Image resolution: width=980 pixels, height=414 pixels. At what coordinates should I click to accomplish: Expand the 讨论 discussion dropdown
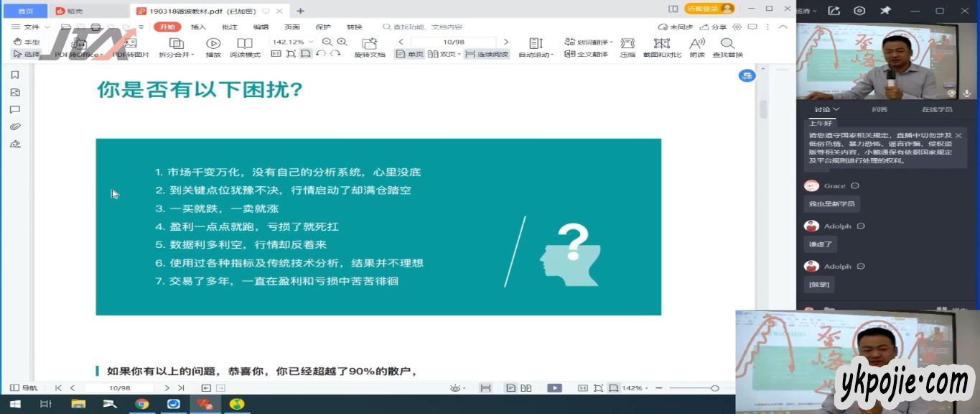point(827,109)
